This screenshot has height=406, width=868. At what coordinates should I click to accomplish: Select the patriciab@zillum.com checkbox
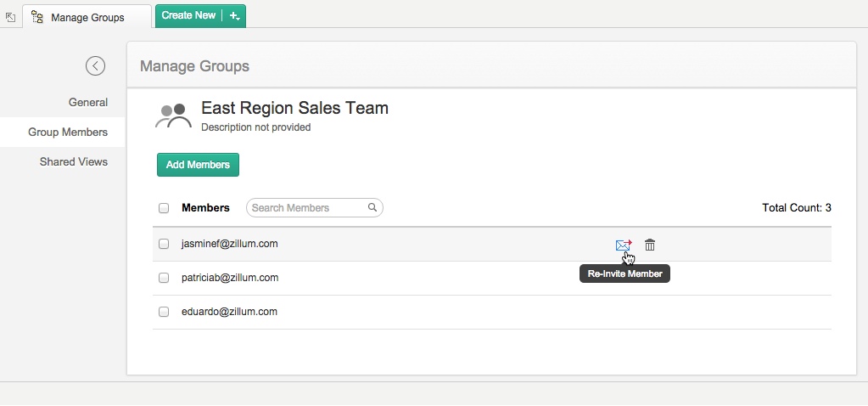[x=164, y=278]
